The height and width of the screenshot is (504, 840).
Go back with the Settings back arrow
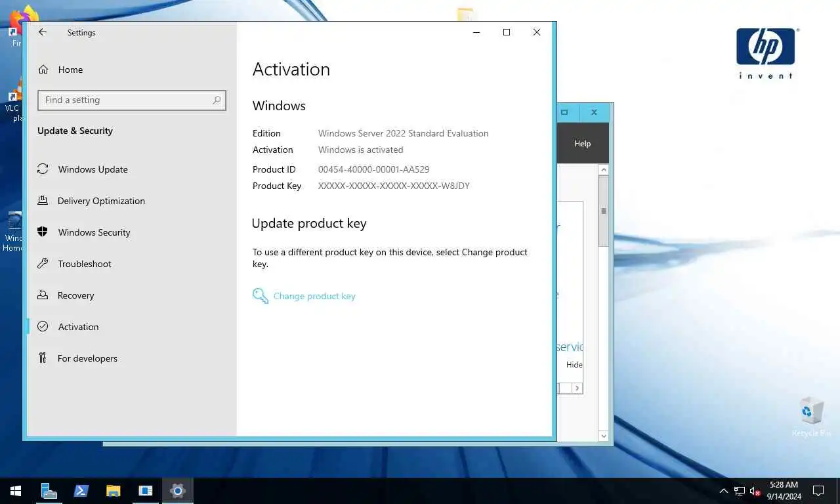tap(43, 32)
